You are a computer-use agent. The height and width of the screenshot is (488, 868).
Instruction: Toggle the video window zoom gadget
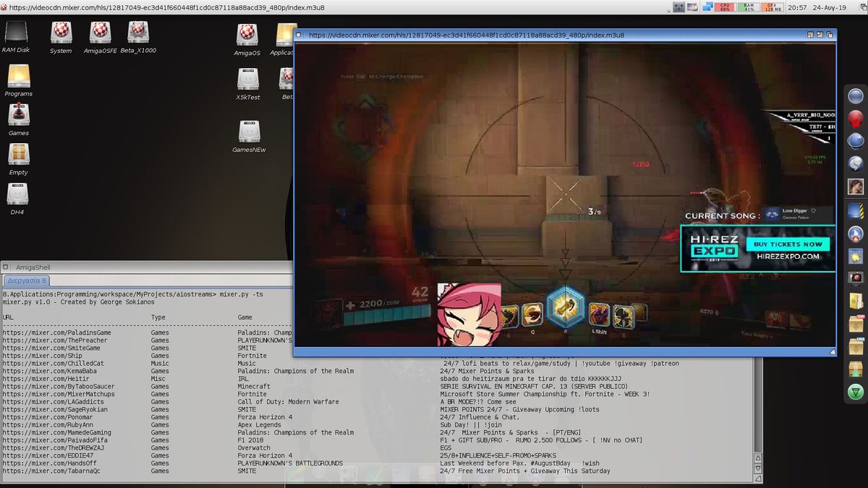[820, 35]
